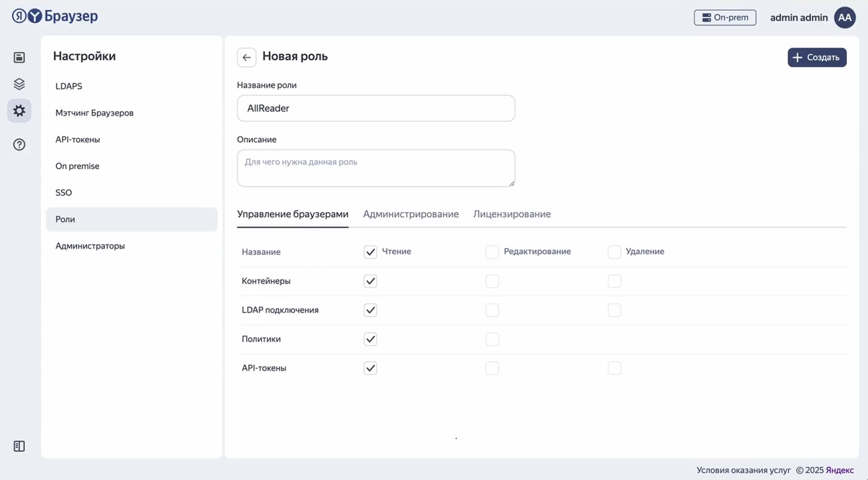Open the layers stack sidebar icon
The width and height of the screenshot is (868, 480).
click(x=19, y=84)
